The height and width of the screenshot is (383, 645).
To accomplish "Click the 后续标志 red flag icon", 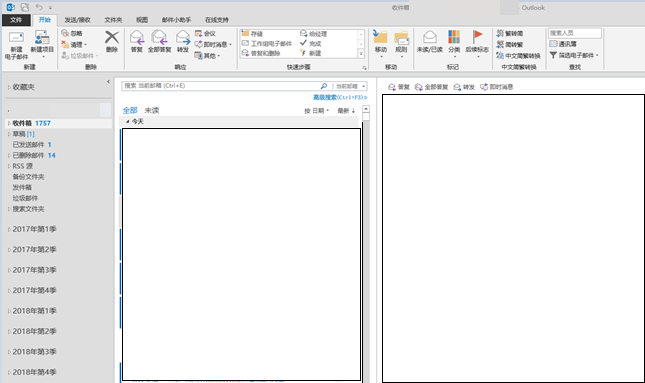I will point(477,37).
